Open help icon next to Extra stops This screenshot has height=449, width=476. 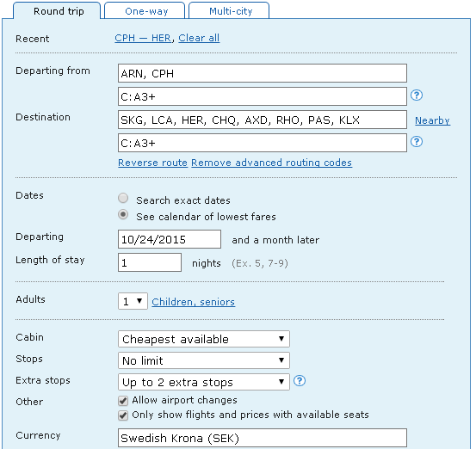pos(300,381)
